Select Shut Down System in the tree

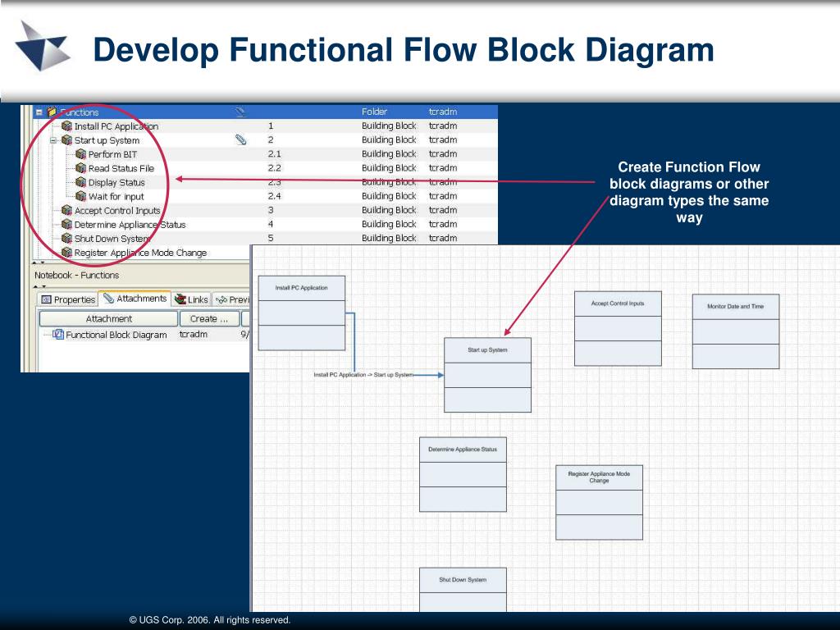pos(112,239)
